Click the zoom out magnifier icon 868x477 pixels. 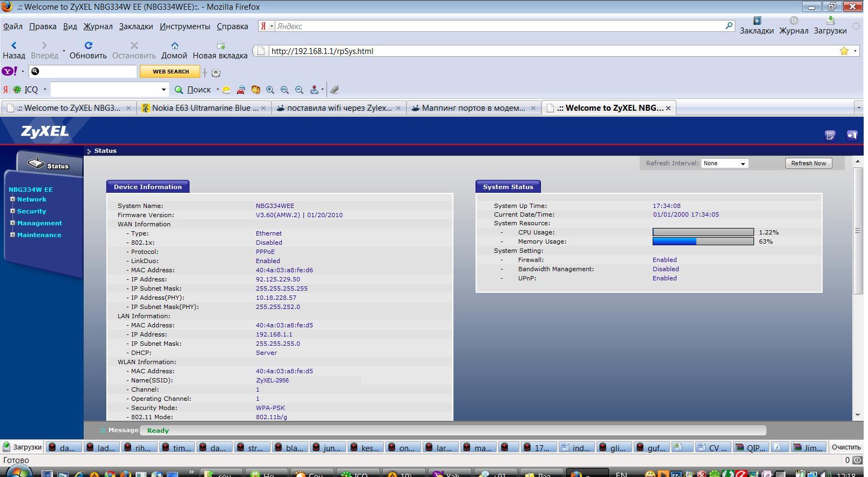click(299, 90)
